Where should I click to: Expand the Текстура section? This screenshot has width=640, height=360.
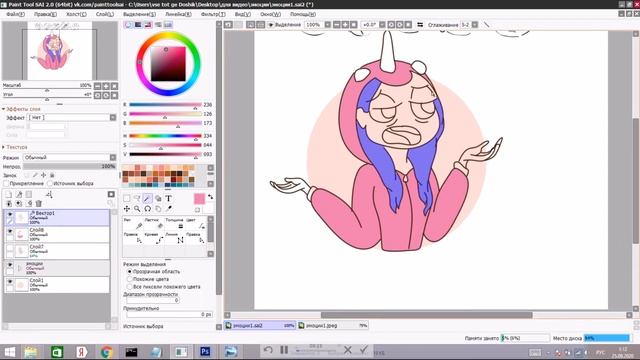click(x=4, y=147)
